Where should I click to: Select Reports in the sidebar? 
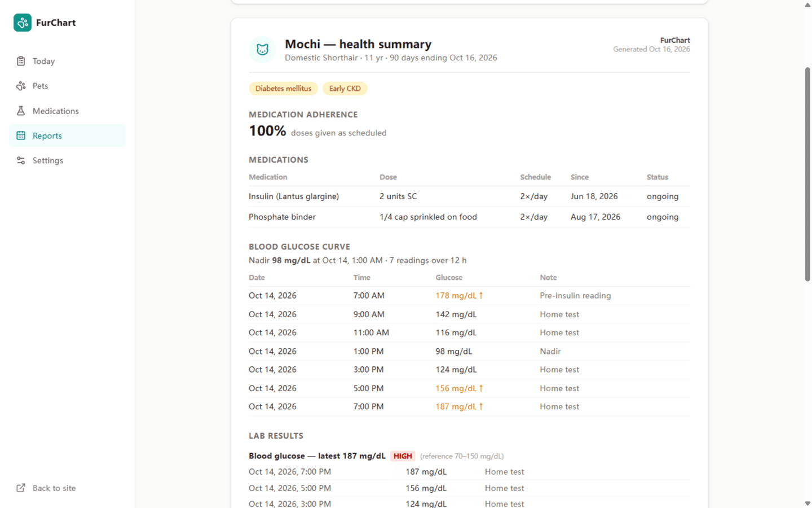[67, 135]
